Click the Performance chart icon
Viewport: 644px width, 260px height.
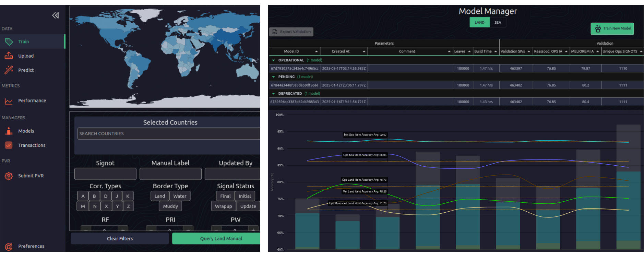pos(9,101)
